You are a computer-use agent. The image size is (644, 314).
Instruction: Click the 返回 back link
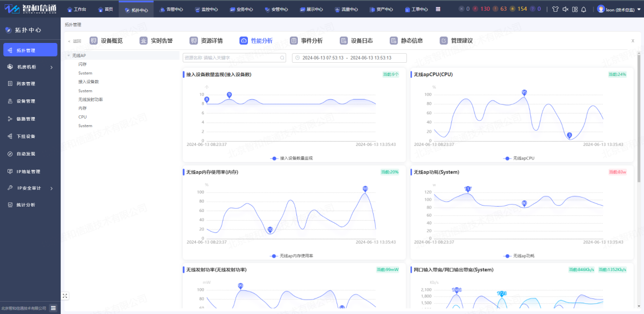click(x=75, y=41)
